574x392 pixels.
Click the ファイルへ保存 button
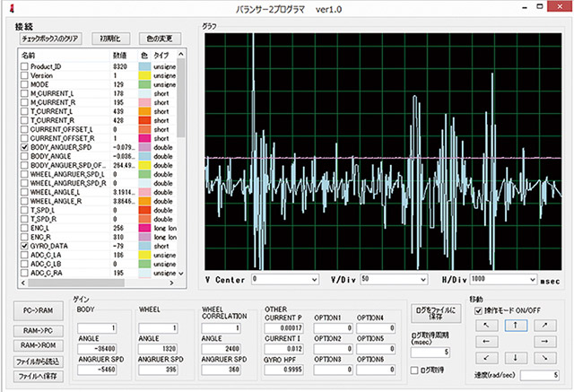point(38,376)
